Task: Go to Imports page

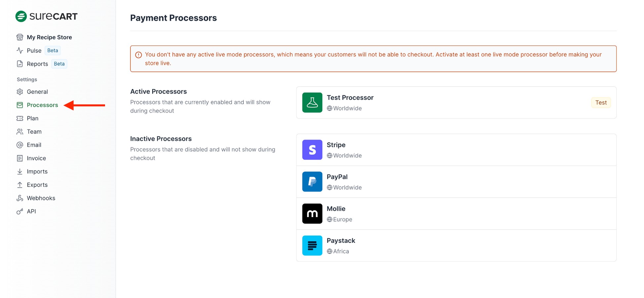Action: click(37, 171)
